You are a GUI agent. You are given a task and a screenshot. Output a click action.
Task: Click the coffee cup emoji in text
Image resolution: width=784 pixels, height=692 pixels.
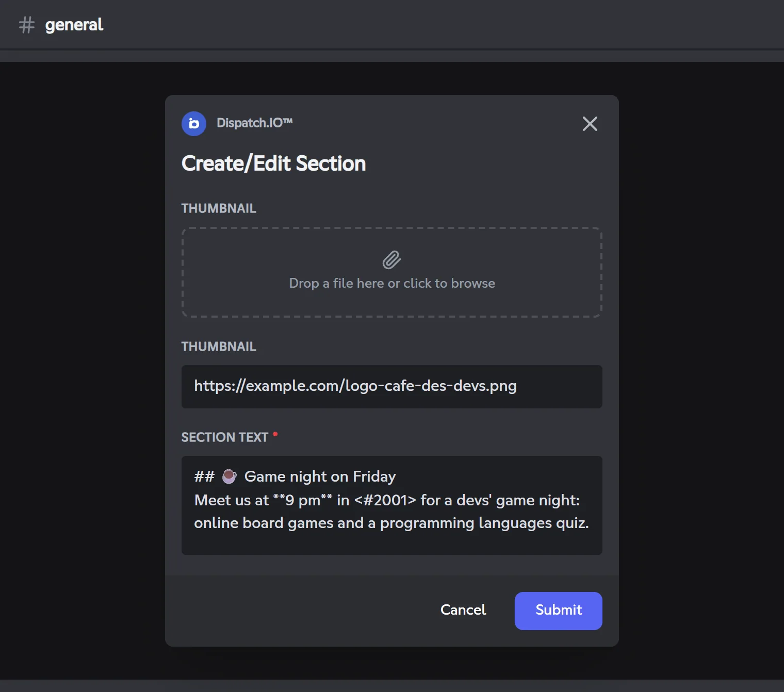pos(229,476)
